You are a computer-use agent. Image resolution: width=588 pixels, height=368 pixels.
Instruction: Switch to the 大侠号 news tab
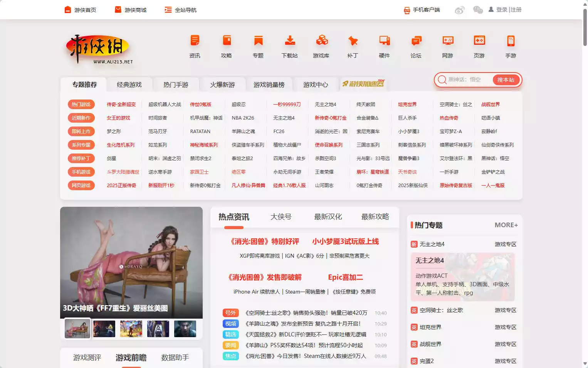click(x=281, y=217)
